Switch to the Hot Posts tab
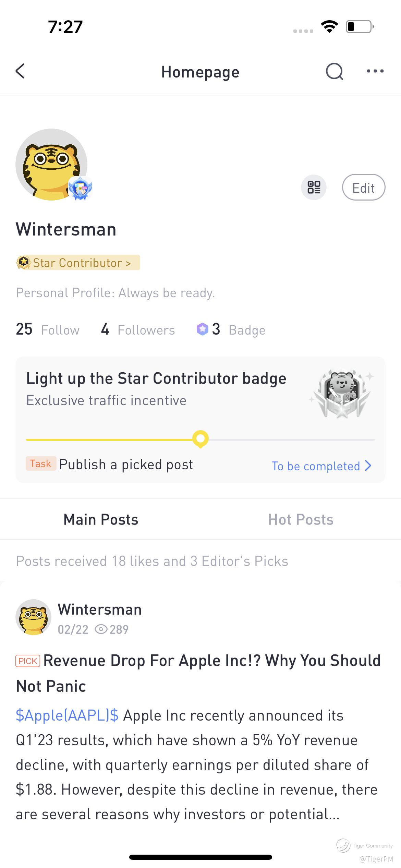 click(x=301, y=520)
